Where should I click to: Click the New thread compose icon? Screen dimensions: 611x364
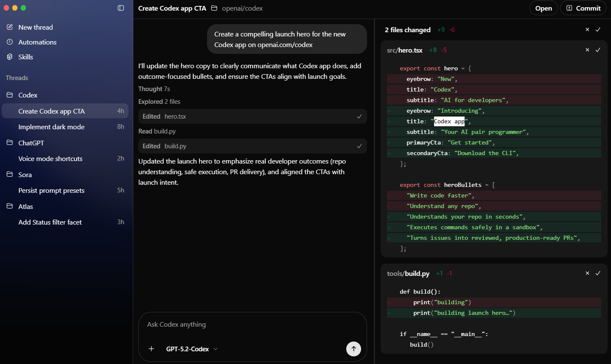pyautogui.click(x=10, y=27)
